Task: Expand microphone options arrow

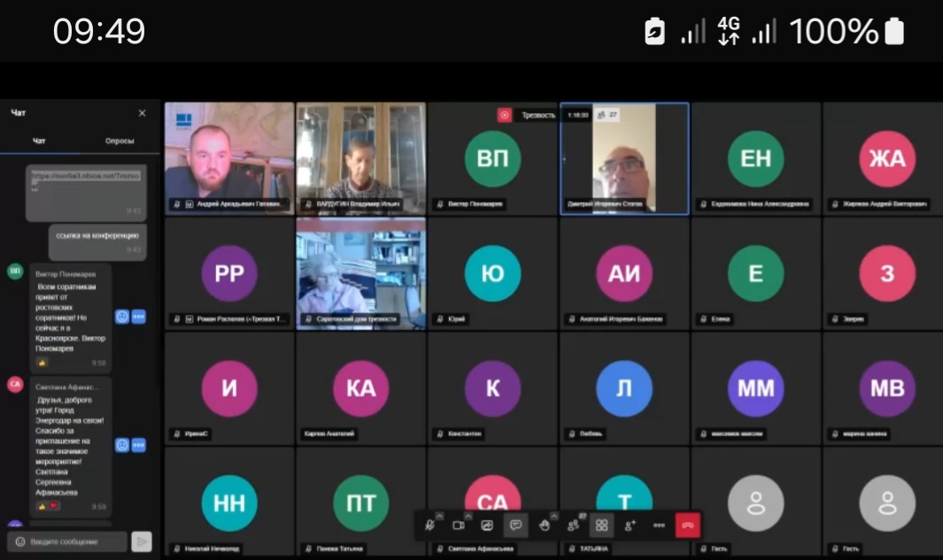Action: point(440,516)
